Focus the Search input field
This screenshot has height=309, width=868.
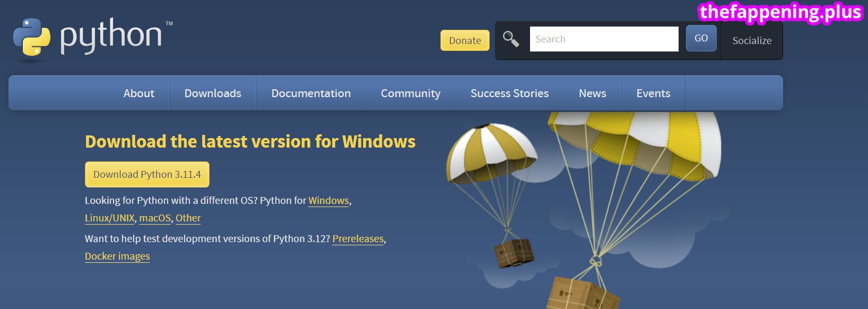[604, 39]
